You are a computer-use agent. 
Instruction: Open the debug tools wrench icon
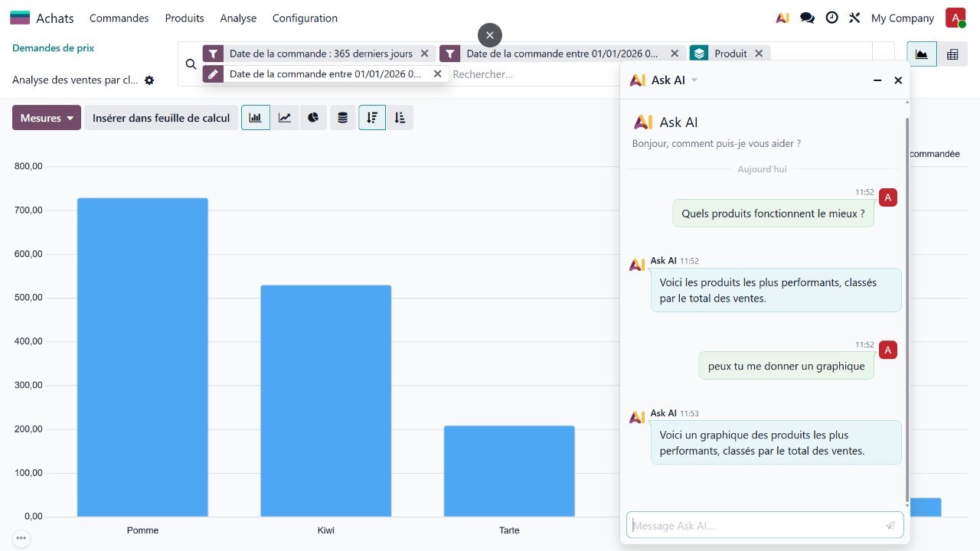[x=855, y=18]
